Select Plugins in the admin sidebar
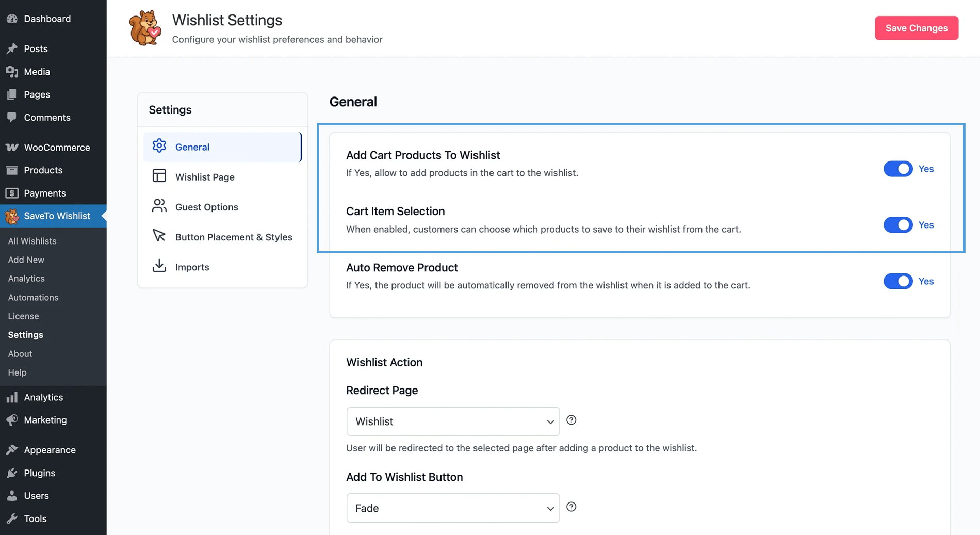The width and height of the screenshot is (980, 535). 39,473
